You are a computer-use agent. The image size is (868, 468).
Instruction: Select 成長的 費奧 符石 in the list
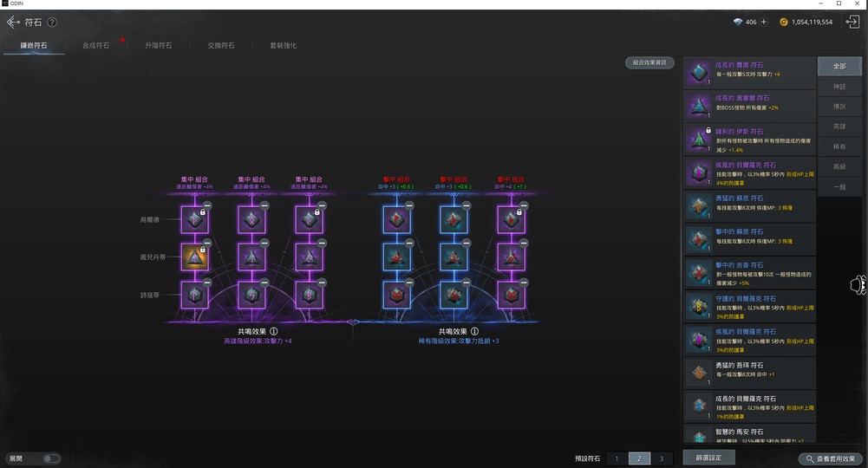tap(749, 73)
